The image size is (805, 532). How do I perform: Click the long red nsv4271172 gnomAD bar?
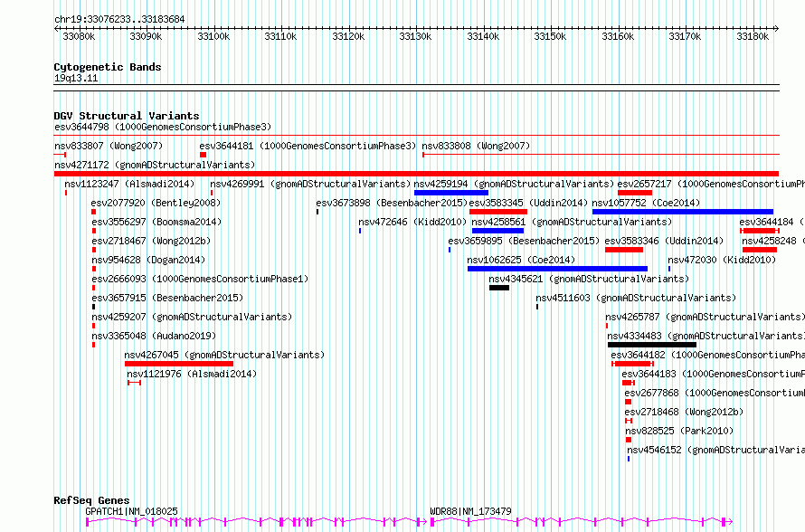coord(416,174)
